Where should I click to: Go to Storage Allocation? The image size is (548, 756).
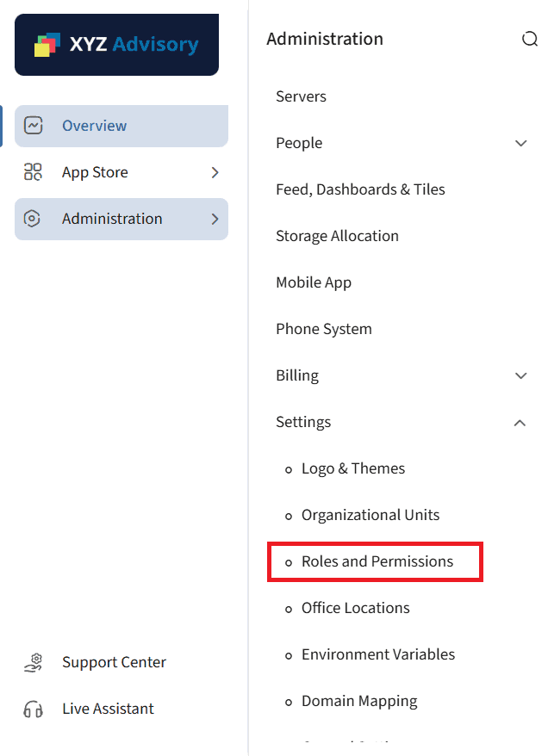[337, 236]
